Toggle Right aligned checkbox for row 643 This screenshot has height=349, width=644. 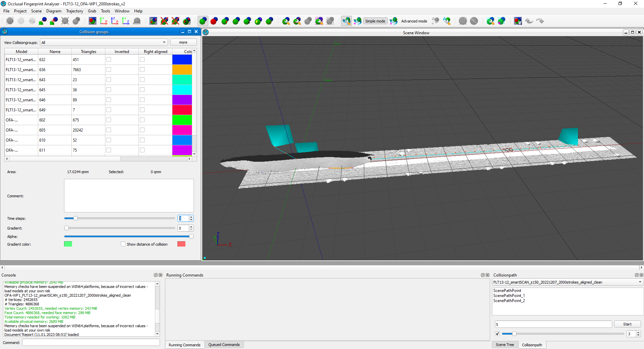click(x=142, y=80)
